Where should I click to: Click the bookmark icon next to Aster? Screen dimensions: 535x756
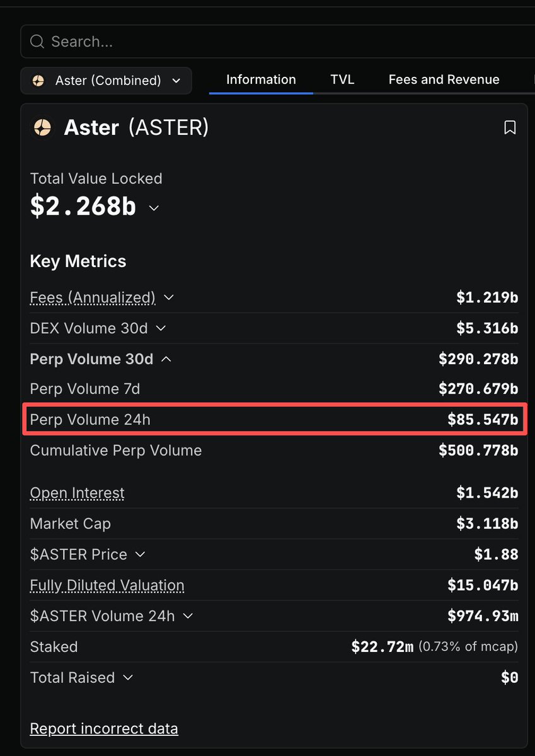(510, 128)
